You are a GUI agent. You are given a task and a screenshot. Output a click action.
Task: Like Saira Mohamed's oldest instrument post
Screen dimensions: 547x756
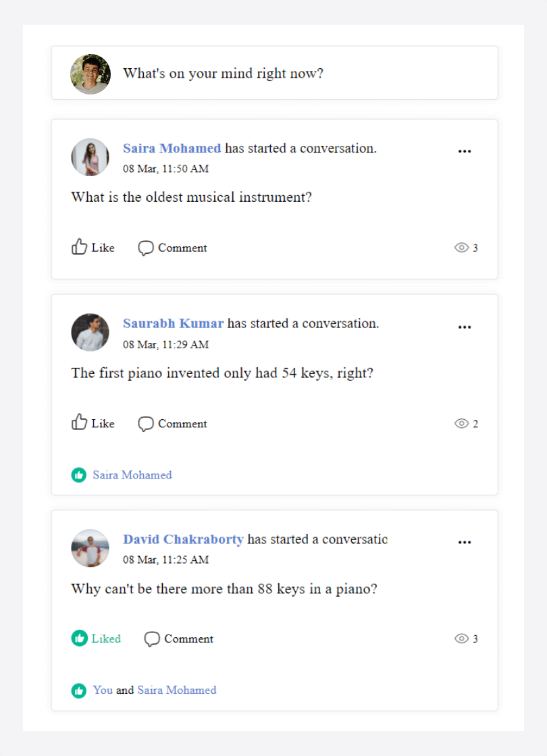click(x=93, y=247)
